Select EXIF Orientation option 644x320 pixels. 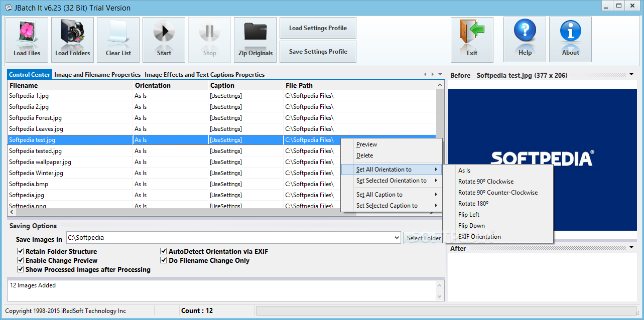pyautogui.click(x=498, y=237)
